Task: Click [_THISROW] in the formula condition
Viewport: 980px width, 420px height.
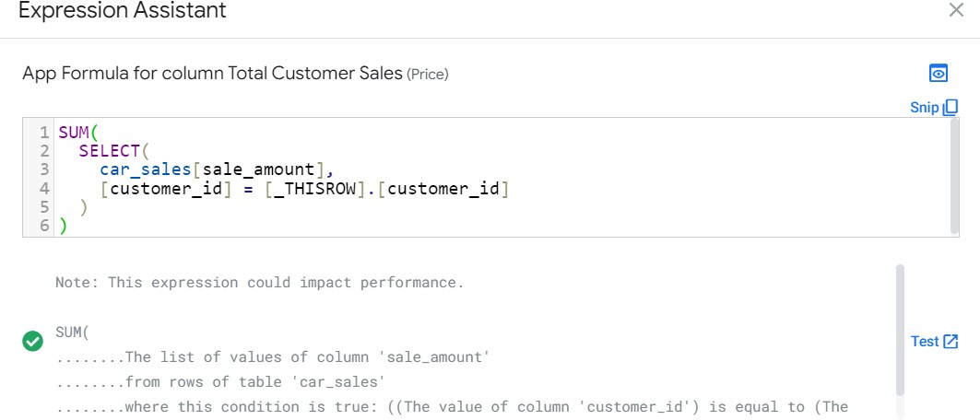Action: point(313,190)
